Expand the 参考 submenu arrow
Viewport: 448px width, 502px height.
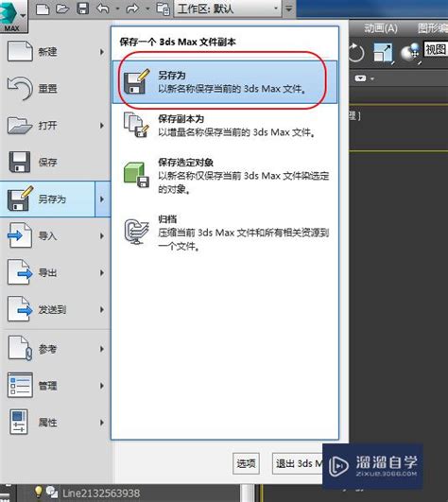click(102, 349)
